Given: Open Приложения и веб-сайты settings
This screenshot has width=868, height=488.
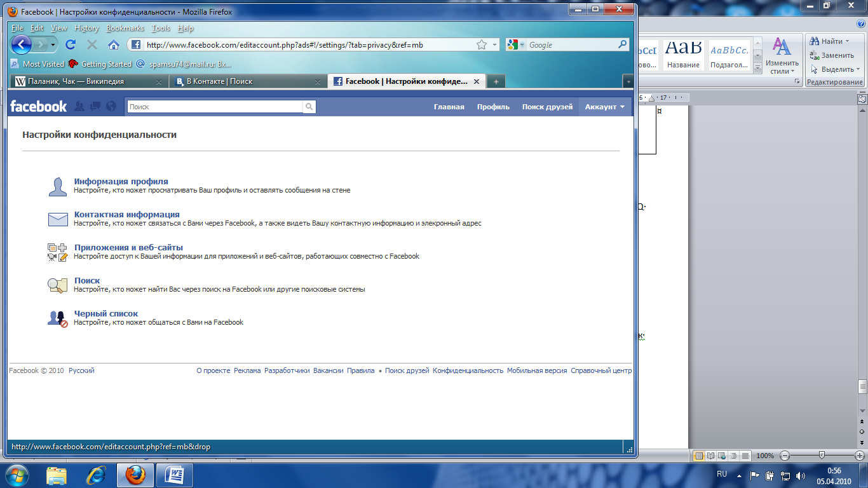Looking at the screenshot, I should pyautogui.click(x=128, y=247).
